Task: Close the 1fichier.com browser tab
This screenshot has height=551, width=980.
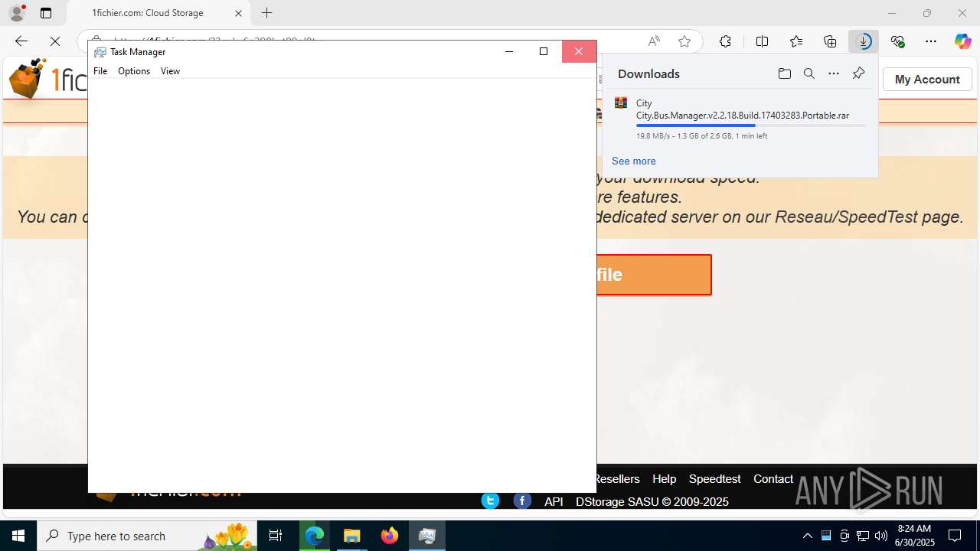Action: 238,13
